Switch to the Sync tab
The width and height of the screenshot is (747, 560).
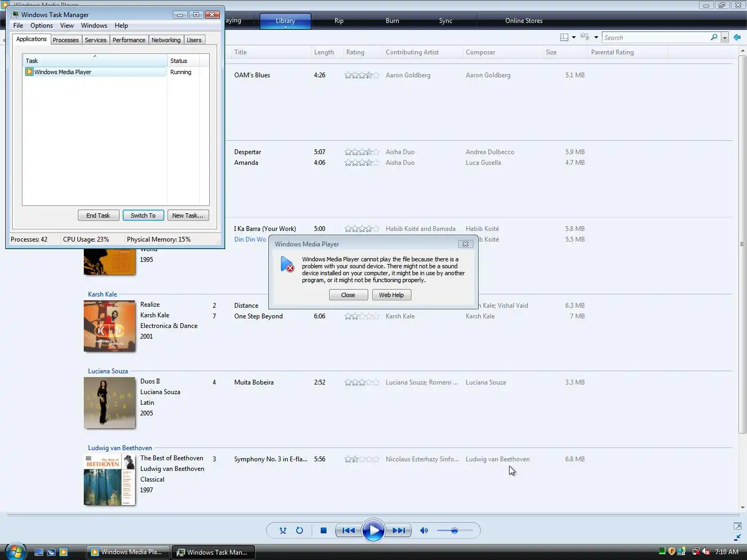(446, 21)
